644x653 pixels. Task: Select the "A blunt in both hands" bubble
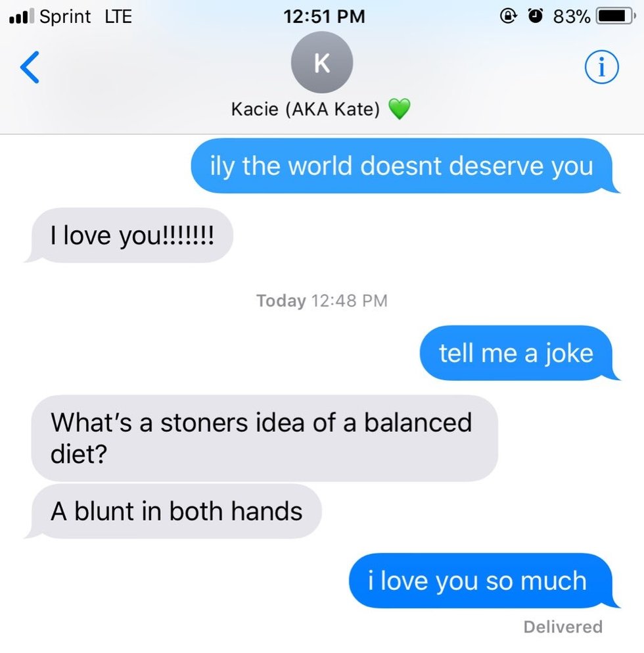[174, 511]
